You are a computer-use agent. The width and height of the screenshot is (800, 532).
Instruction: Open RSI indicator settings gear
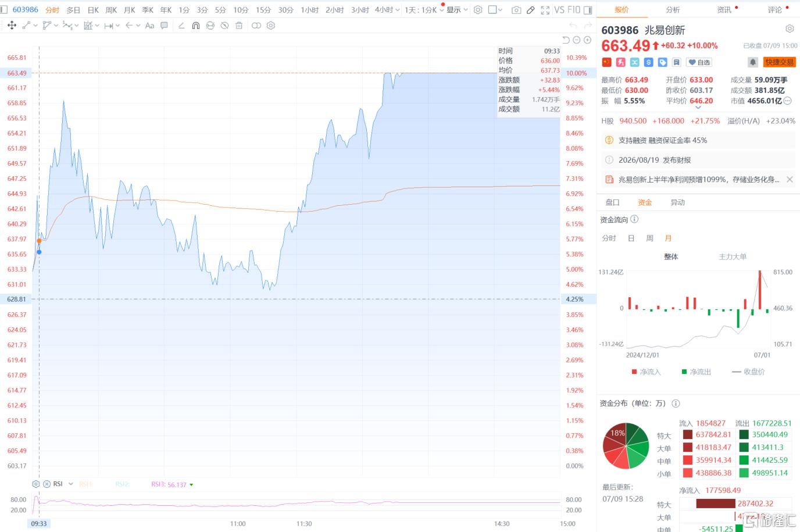click(x=36, y=484)
